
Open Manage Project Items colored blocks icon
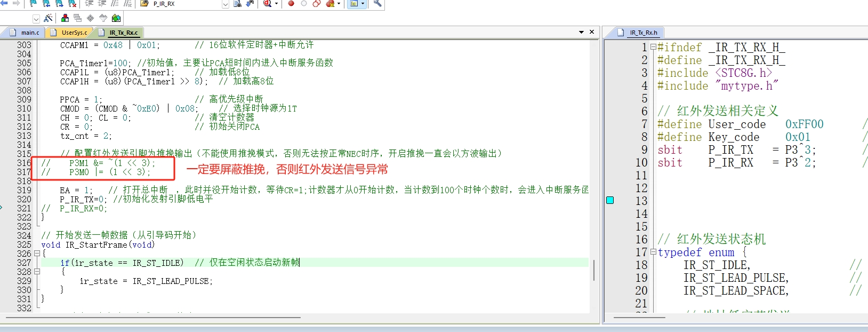click(65, 18)
